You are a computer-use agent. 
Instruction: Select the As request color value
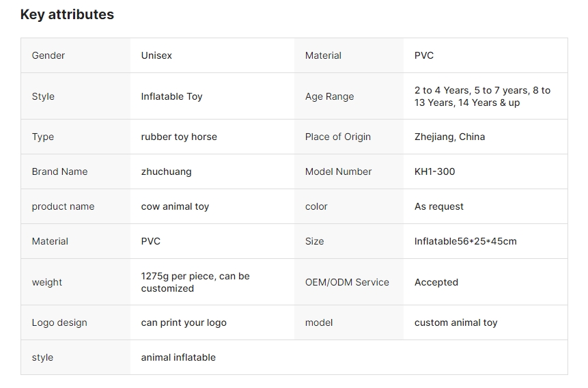pos(438,206)
